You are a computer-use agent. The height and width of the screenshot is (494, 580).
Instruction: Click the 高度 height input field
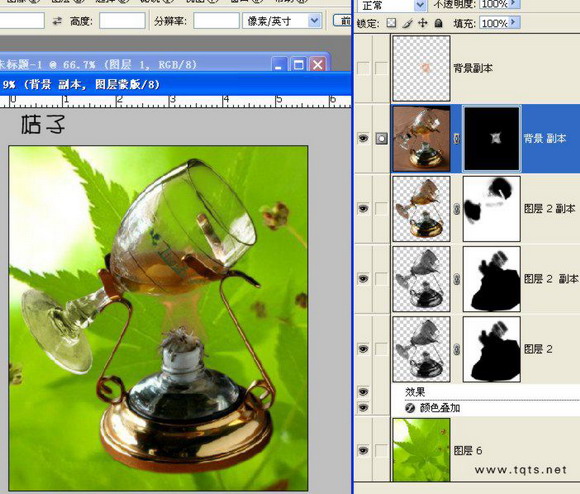[122, 20]
